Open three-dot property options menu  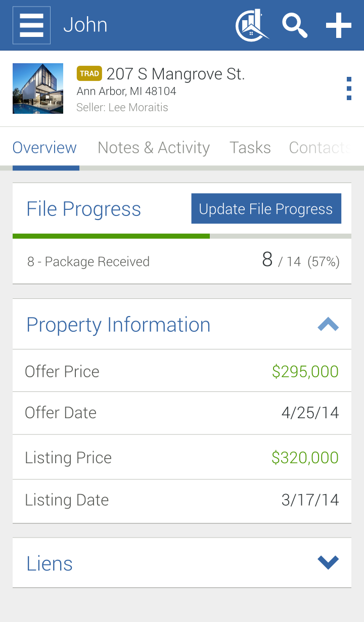[x=349, y=88]
